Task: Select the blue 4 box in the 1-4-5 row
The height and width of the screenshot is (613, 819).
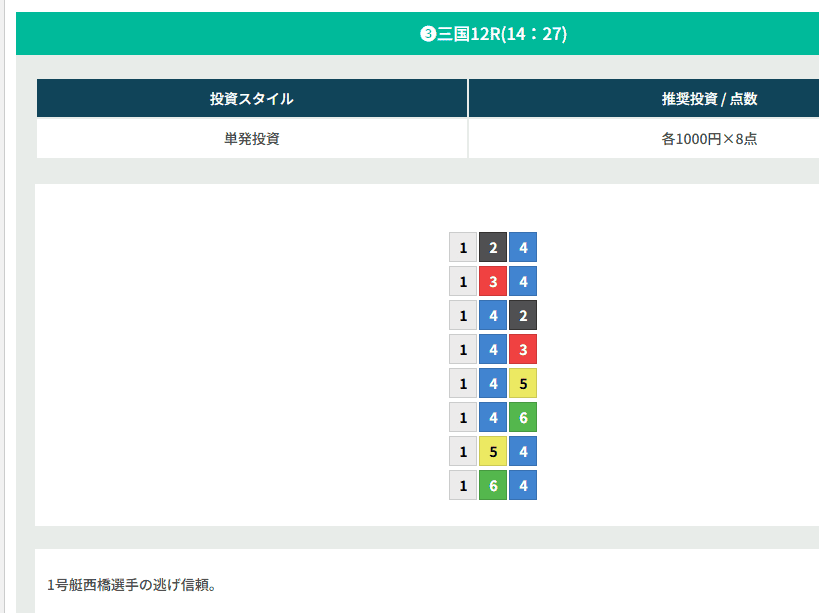Action: coord(493,383)
